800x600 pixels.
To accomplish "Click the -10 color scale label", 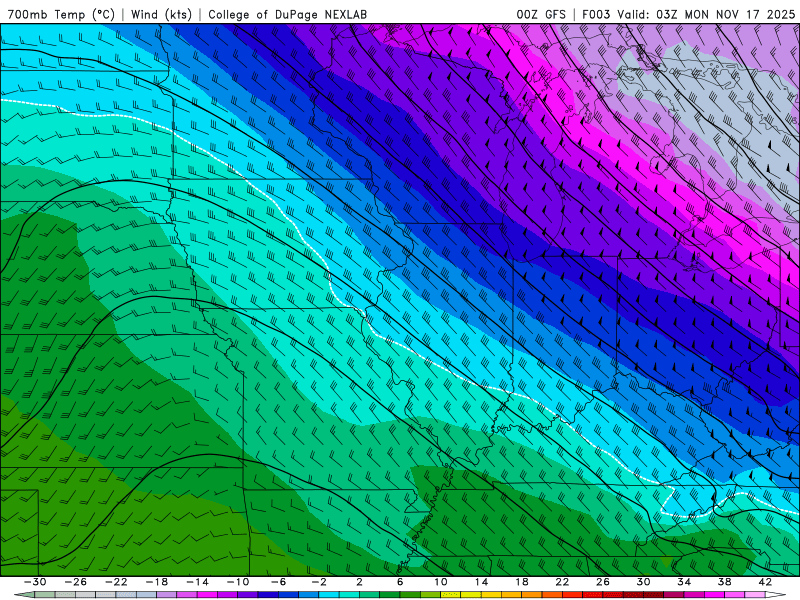I will tap(238, 582).
